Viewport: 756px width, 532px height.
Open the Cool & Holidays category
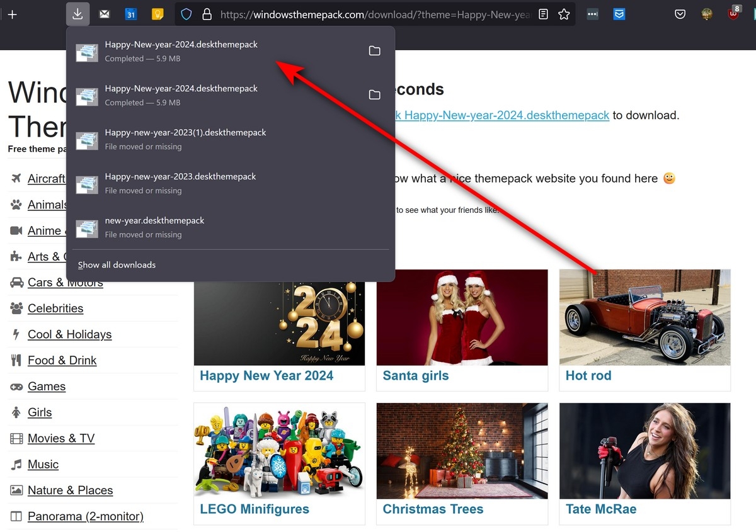coord(69,334)
